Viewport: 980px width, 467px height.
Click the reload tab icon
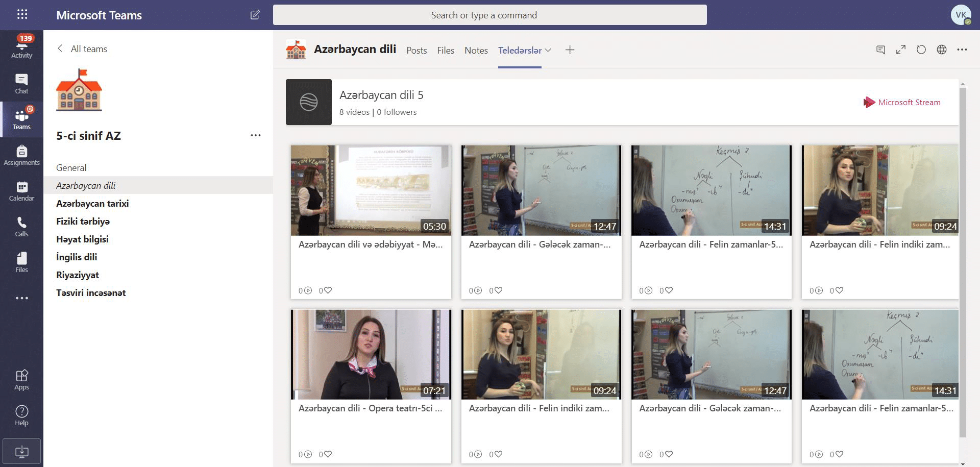(921, 50)
